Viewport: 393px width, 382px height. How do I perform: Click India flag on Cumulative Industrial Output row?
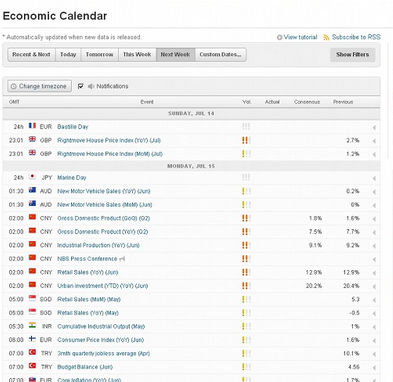click(x=32, y=325)
